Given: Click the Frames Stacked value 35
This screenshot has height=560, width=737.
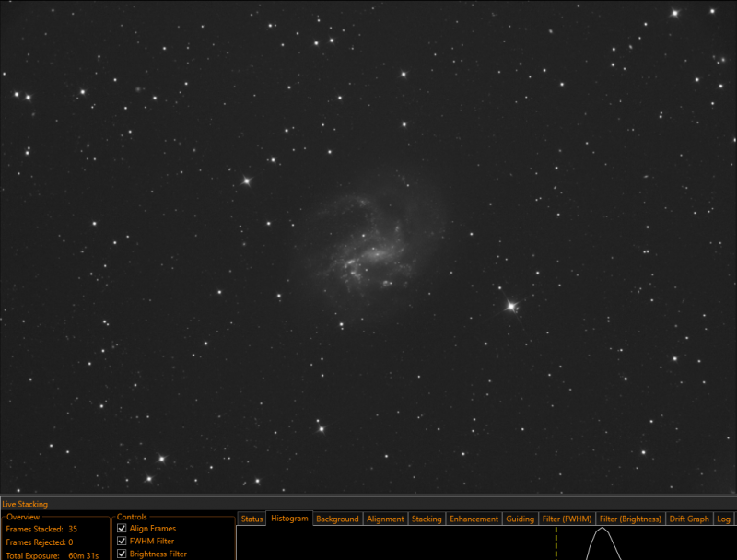Looking at the screenshot, I should [73, 529].
